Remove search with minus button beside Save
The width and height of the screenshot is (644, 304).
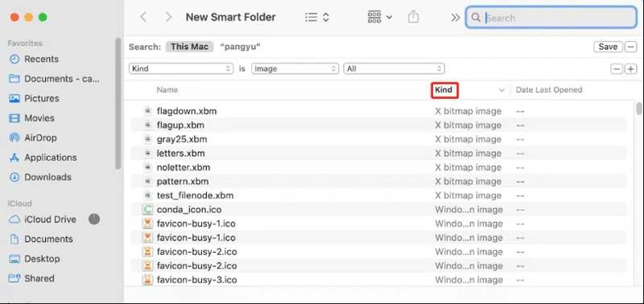coord(630,47)
